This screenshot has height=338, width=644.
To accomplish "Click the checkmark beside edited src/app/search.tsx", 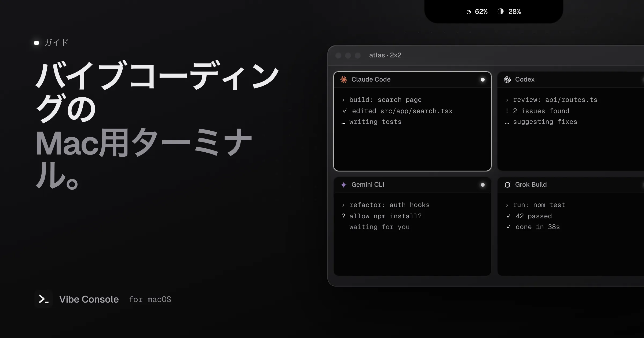I will click(345, 111).
